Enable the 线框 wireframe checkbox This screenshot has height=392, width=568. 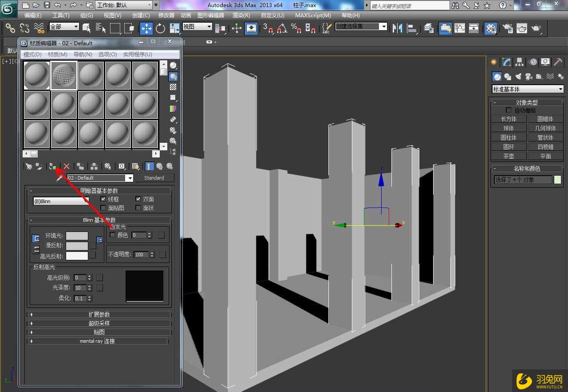(x=104, y=199)
